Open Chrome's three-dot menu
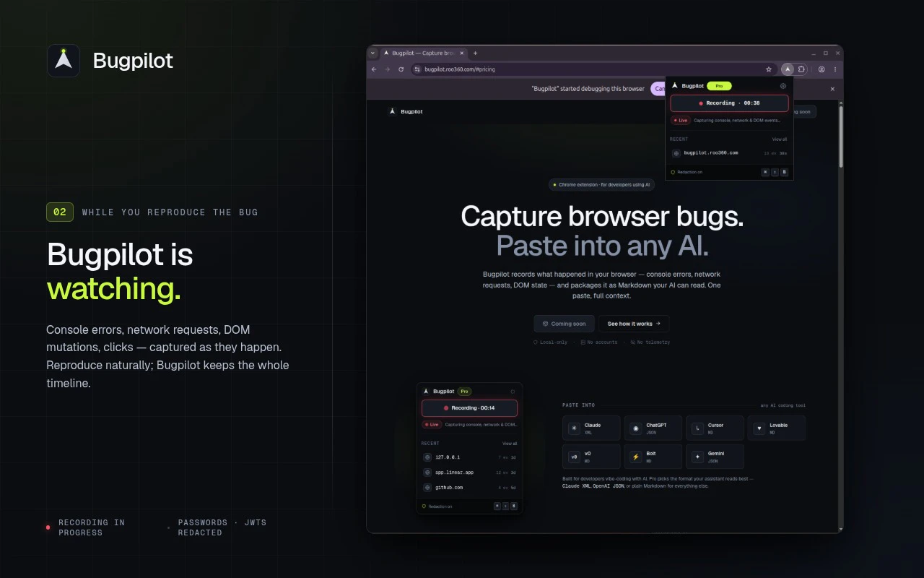Screen dimensions: 924x578 (x=835, y=69)
